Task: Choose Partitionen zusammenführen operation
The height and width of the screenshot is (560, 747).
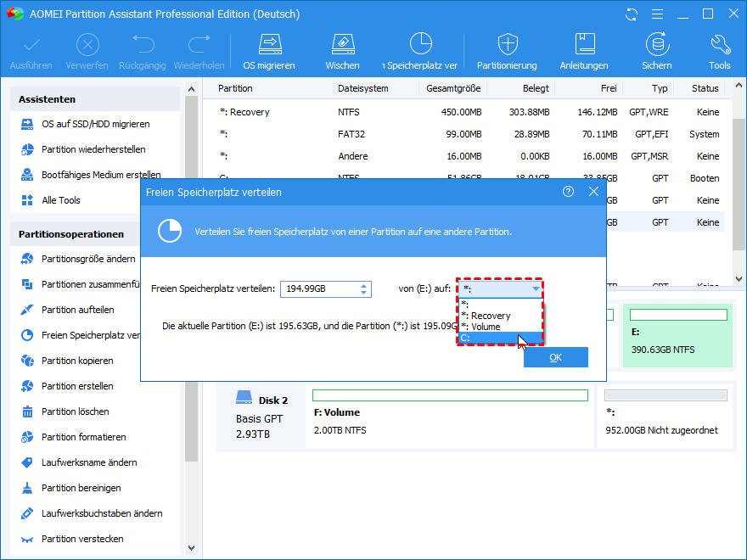Action: coord(80,284)
